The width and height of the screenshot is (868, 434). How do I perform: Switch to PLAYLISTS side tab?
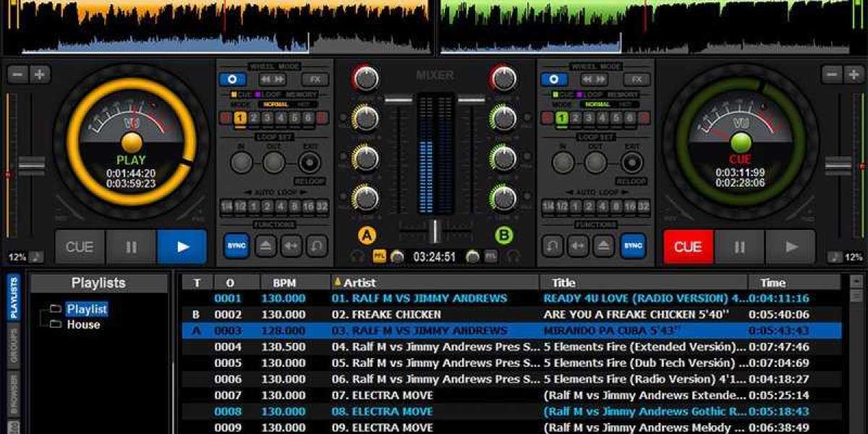(x=13, y=297)
